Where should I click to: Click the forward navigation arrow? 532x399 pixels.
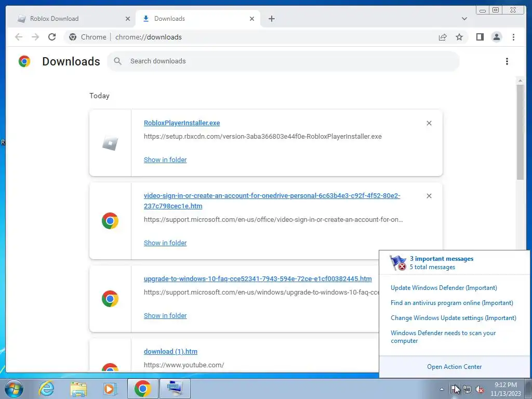point(35,37)
